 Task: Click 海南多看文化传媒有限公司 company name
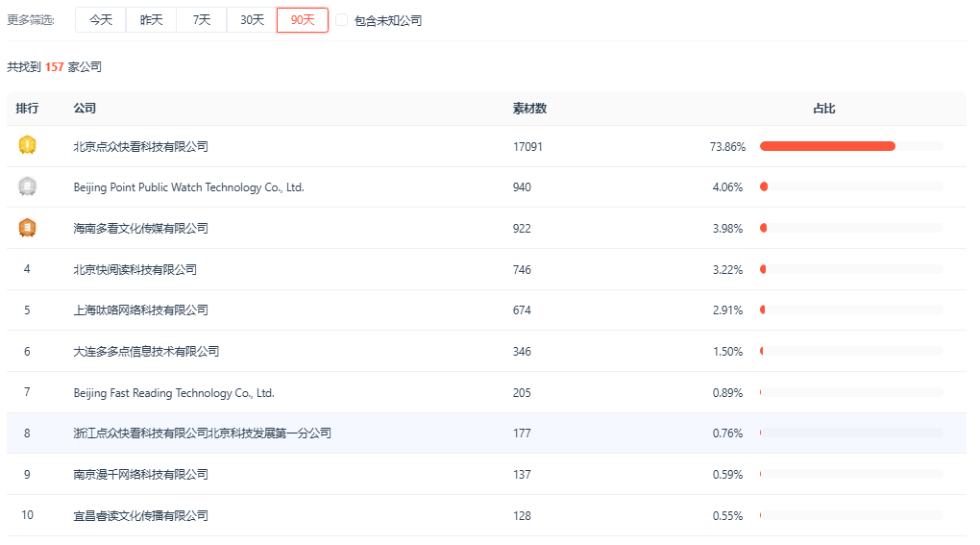pos(140,229)
